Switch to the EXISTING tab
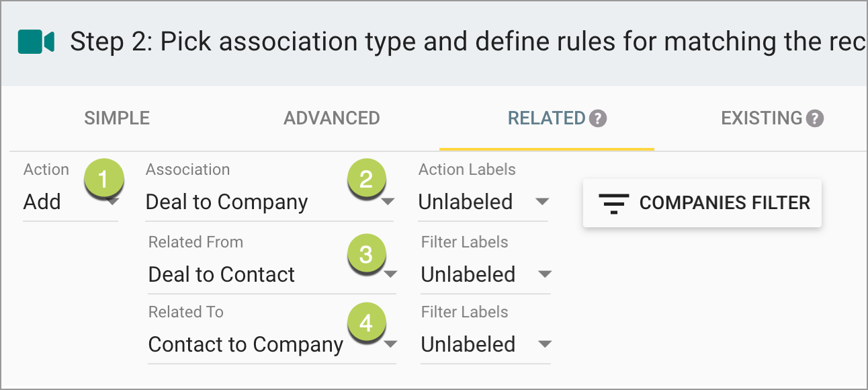Screen dimensions: 868x390 763,118
